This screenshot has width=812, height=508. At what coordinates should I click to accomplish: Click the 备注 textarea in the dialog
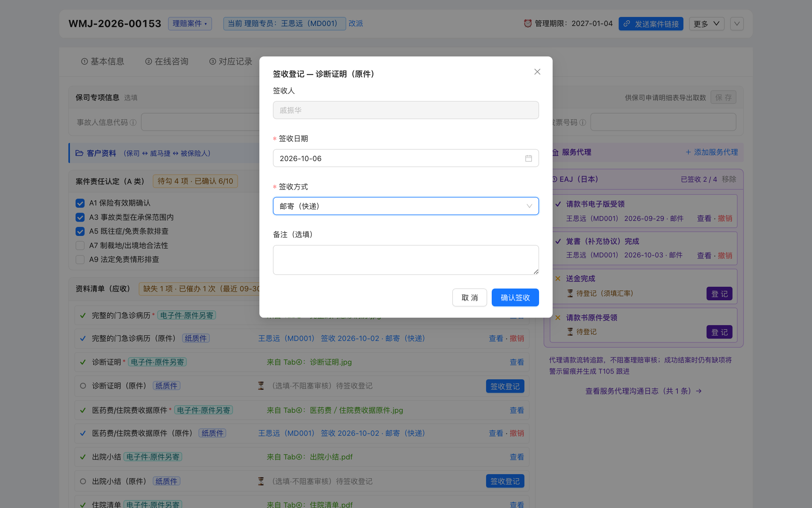406,260
